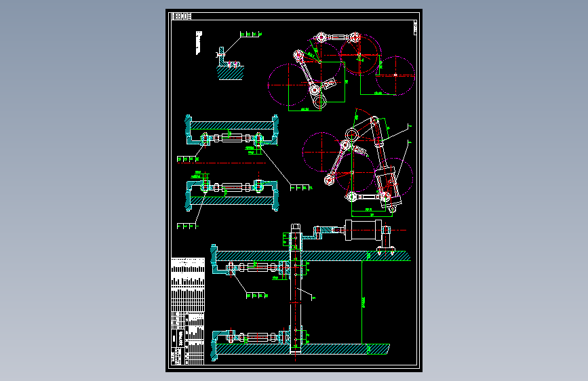Viewport: 588px width, 381px height.
Task: Select the top-right linkage view with magenta circles
Action: (x=341, y=71)
